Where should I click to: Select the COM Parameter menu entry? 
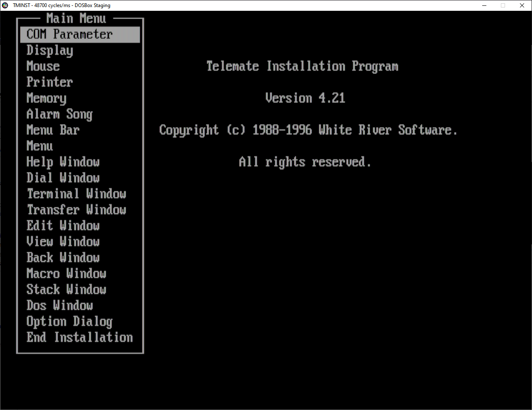tap(80, 34)
